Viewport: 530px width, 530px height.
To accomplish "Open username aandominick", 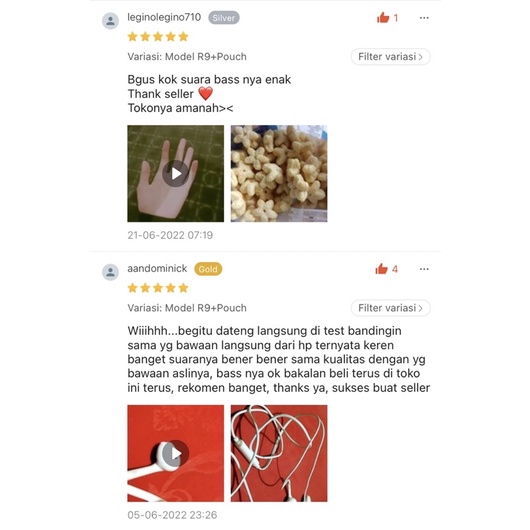I will [x=157, y=268].
